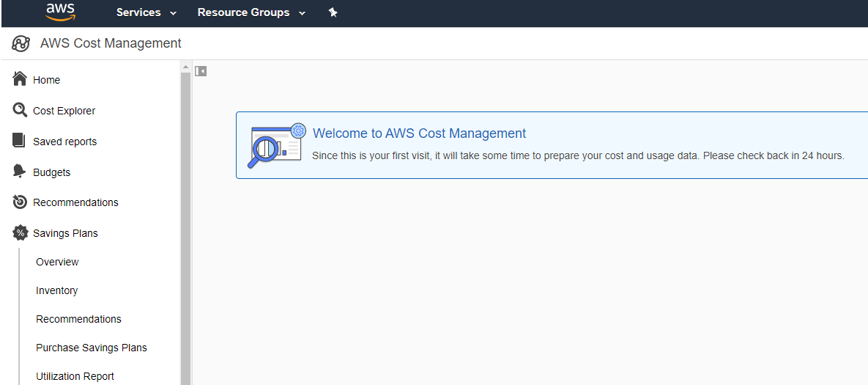Click the AWS Cost Management service icon

click(21, 44)
